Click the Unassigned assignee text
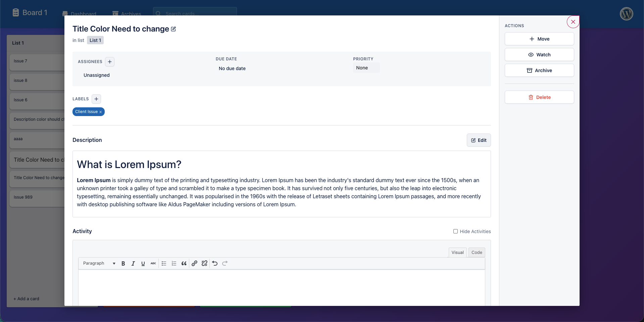Screen dimensions: 644x322 pyautogui.click(x=97, y=75)
